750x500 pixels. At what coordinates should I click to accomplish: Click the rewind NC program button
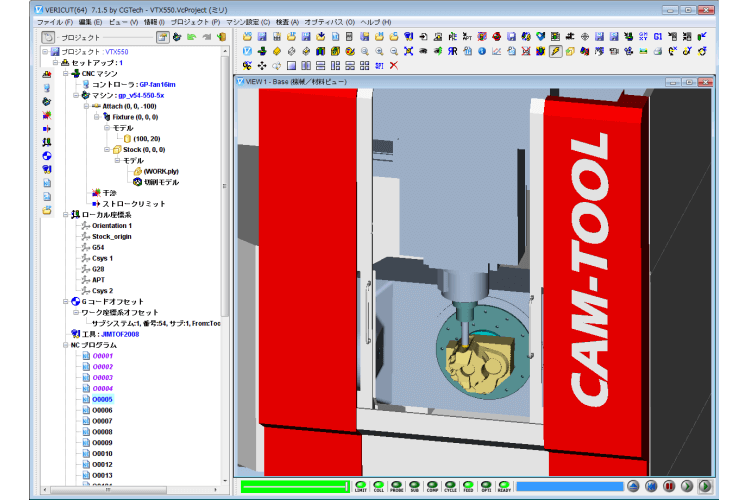point(651,486)
